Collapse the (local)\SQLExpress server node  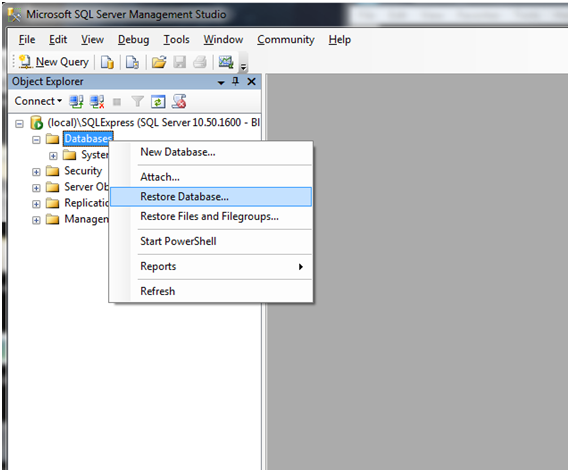point(19,124)
